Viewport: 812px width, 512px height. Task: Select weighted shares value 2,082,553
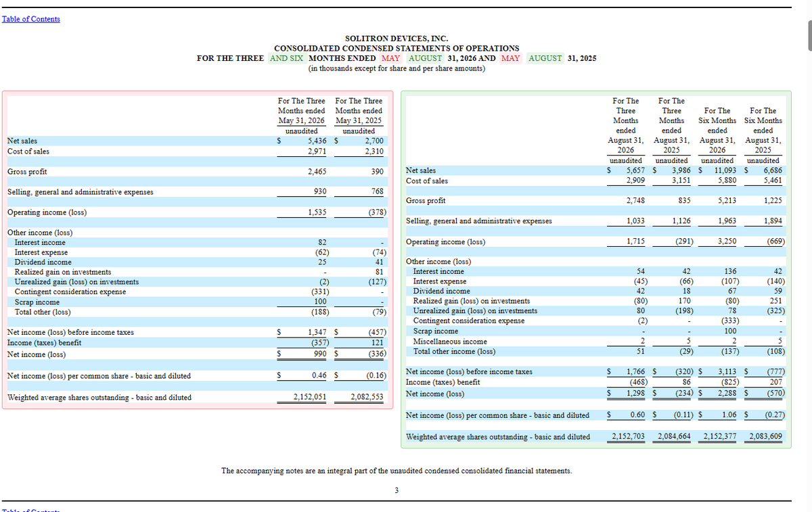367,397
